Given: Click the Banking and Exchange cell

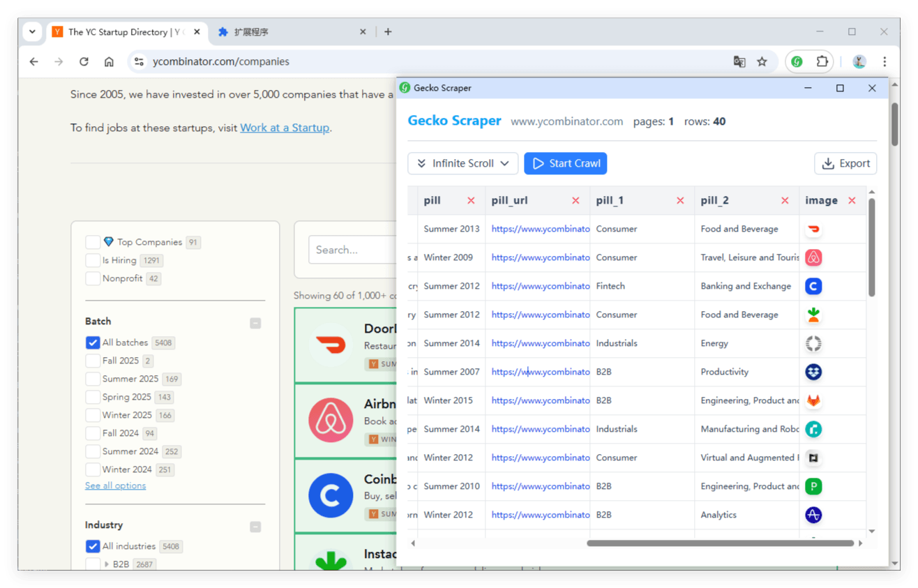Looking at the screenshot, I should (x=746, y=286).
